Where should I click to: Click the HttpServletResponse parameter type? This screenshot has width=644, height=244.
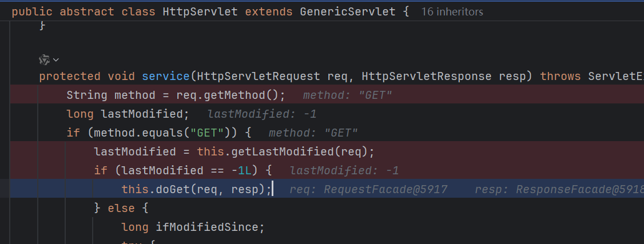click(427, 76)
